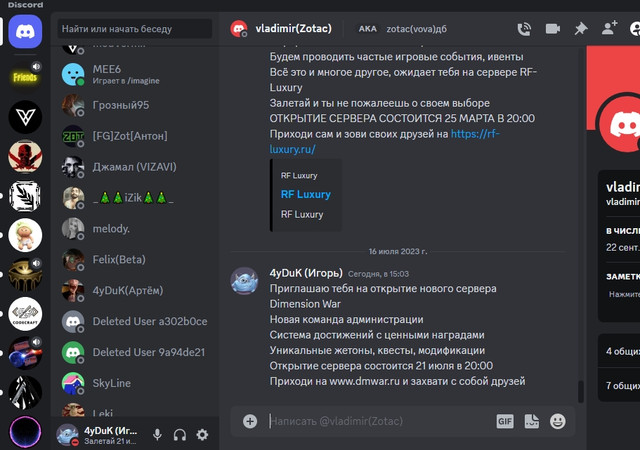640x450 pixels.
Task: Toggle user profile panel icon
Action: click(635, 29)
